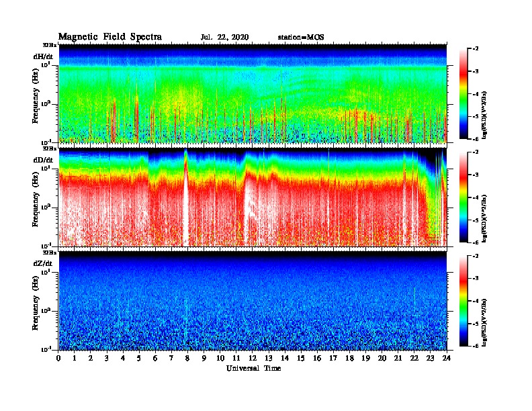This screenshot has height=411, width=532.
Task: Click the "2" hour tick label
Action: click(x=91, y=359)
